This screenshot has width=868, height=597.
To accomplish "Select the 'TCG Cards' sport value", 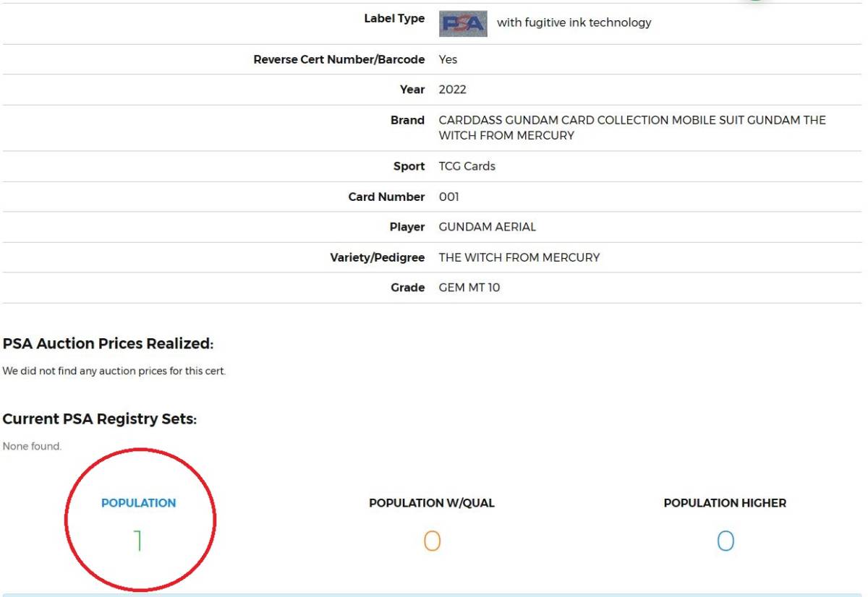I will coord(467,166).
